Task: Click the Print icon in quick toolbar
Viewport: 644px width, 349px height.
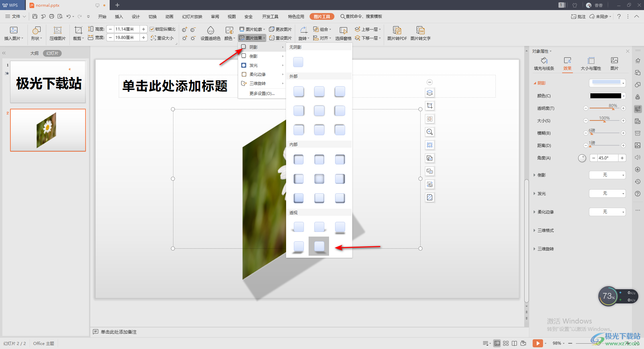Action: point(52,16)
